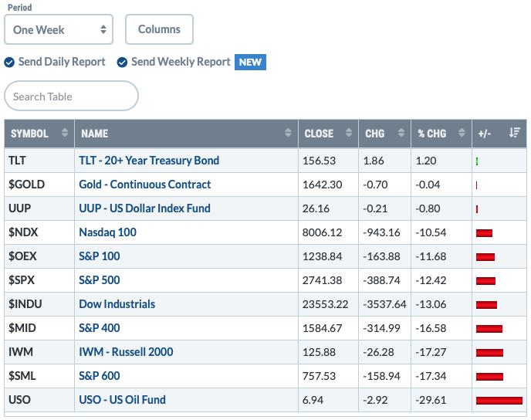
Task: Select the $MID symbol cell
Action: [39, 328]
